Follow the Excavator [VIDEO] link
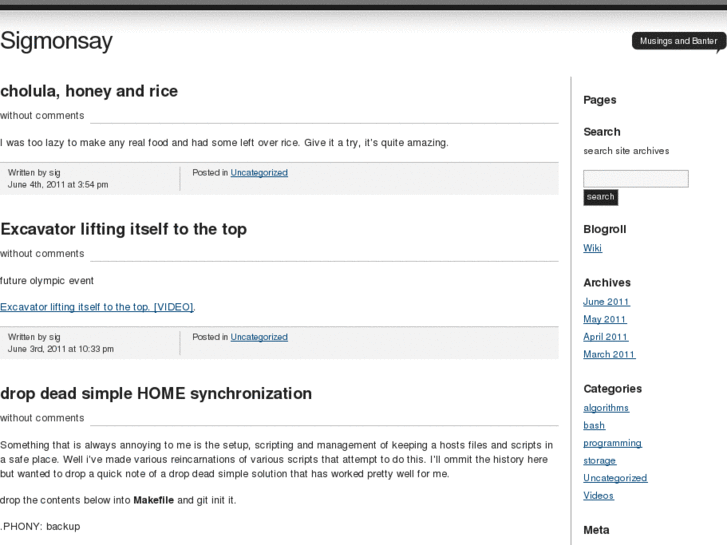The width and height of the screenshot is (727, 545). pyautogui.click(x=97, y=307)
